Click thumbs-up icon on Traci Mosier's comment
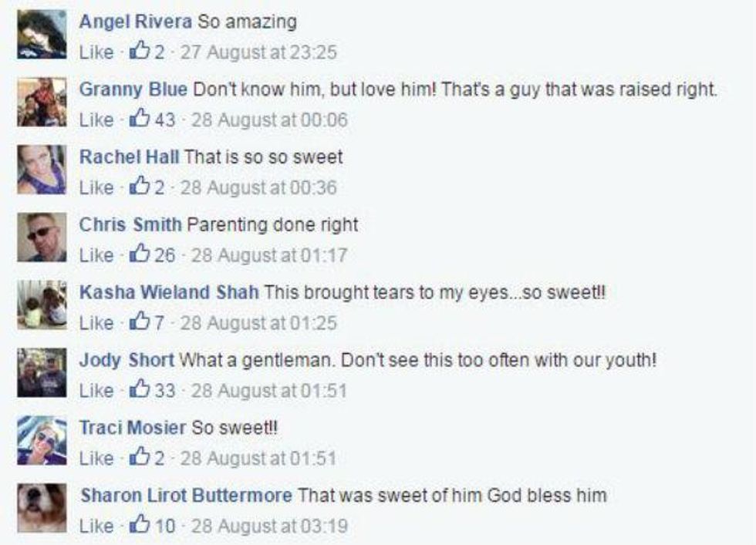Screen dimensions: 756x545 click(x=141, y=458)
